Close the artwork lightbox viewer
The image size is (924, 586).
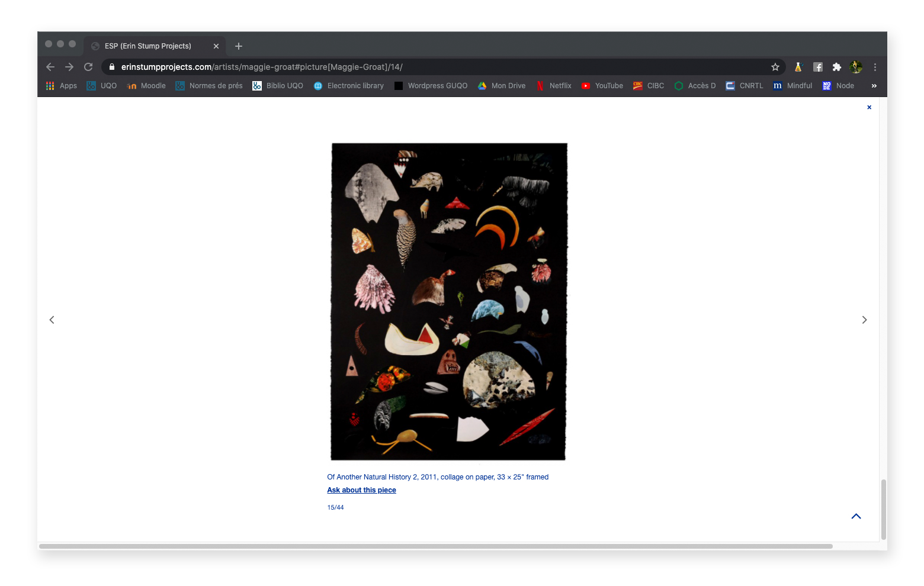[869, 107]
